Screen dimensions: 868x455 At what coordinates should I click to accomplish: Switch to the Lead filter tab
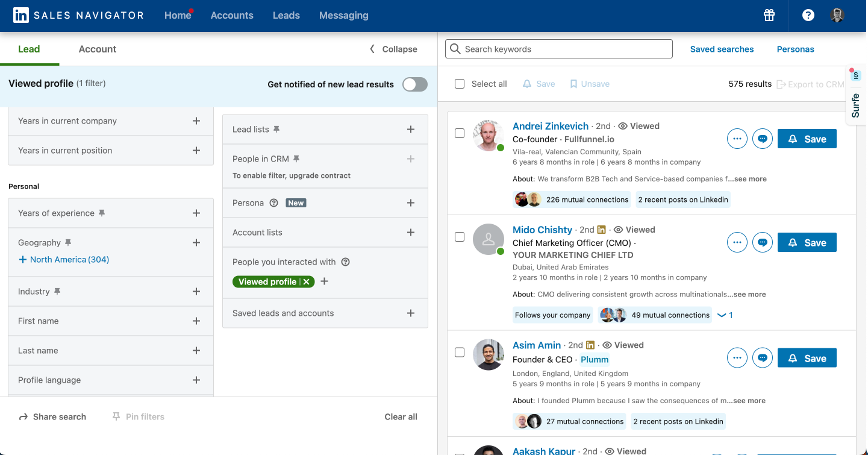(x=29, y=49)
